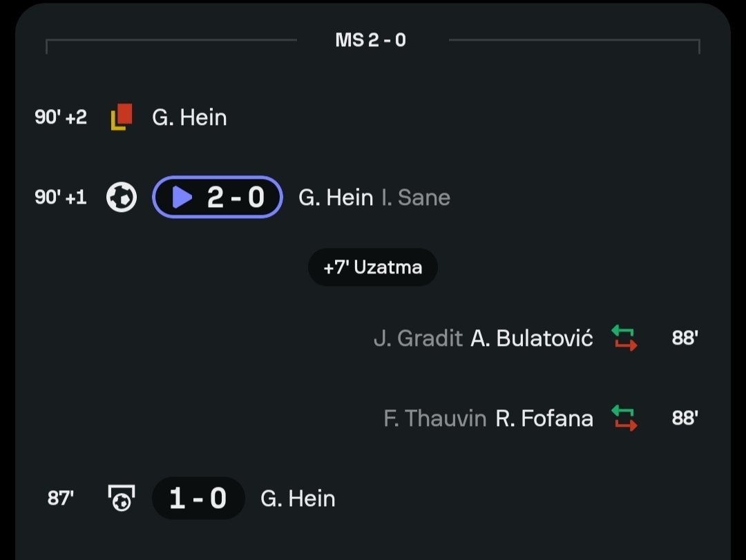Select the 1 - 0 score badge
This screenshot has height=560, width=746.
(x=198, y=498)
